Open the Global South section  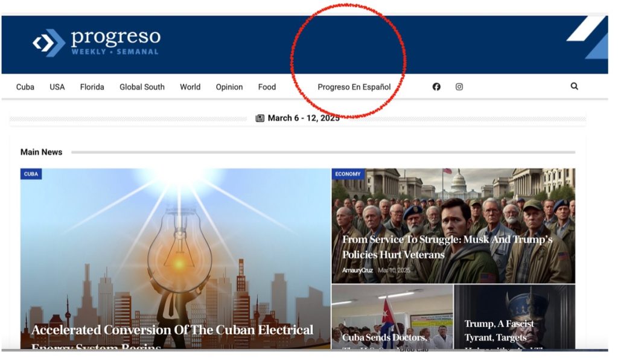point(142,87)
